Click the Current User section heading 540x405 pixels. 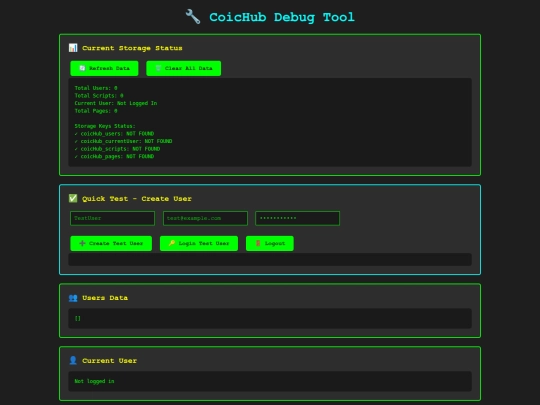110,361
